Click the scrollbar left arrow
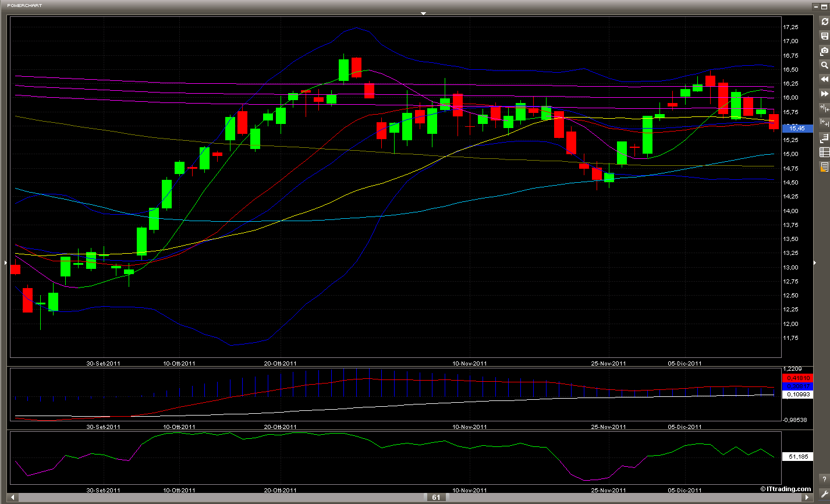The image size is (830, 504). (x=14, y=498)
